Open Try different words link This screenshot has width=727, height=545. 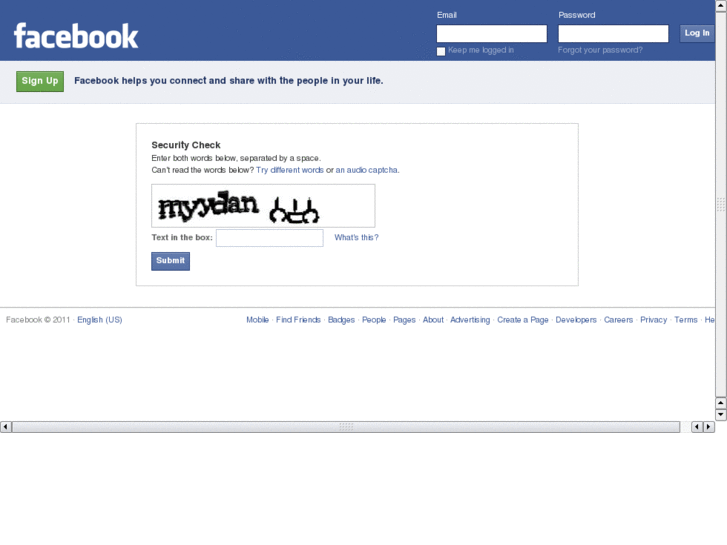click(x=290, y=170)
